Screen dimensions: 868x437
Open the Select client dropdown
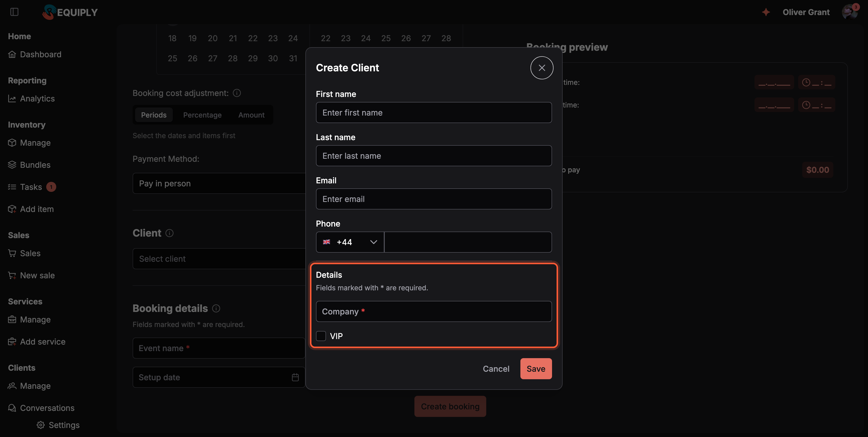(219, 259)
